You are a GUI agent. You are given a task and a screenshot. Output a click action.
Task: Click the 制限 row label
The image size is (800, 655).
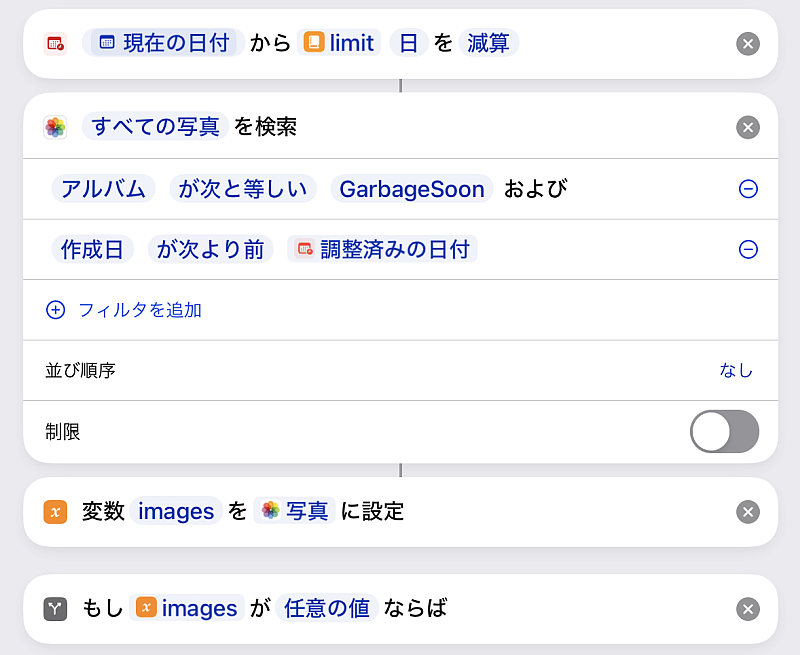coord(63,432)
